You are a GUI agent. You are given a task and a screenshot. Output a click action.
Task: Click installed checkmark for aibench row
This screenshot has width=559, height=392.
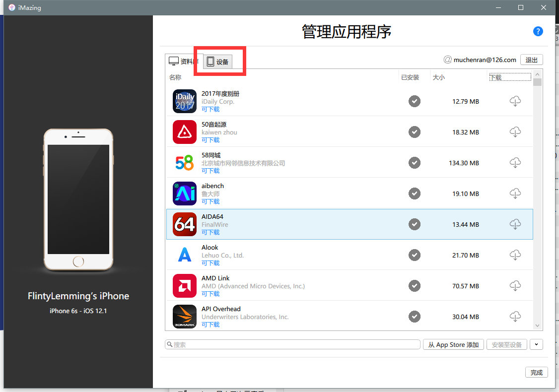[x=415, y=194]
